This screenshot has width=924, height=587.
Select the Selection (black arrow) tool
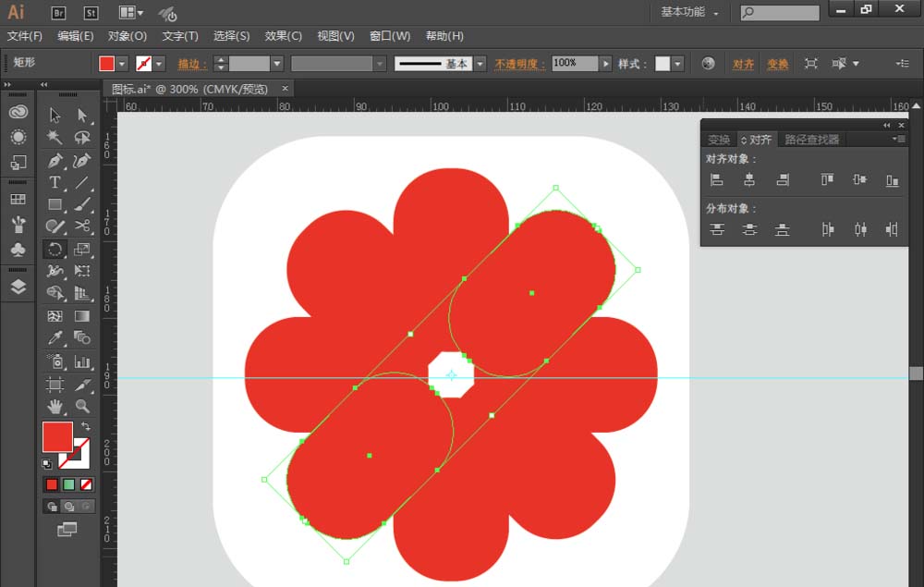[x=55, y=115]
